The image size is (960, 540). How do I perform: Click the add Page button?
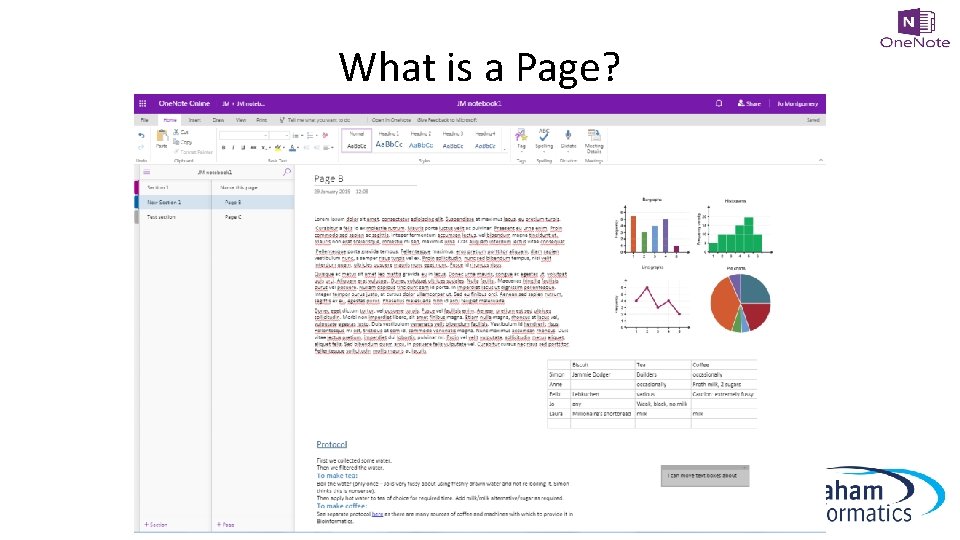coord(225,525)
